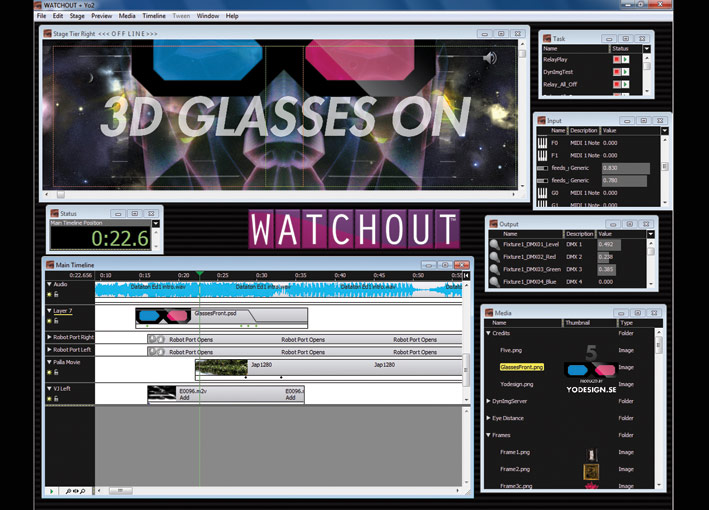Click the lamp icon for Fixture1_DMX03_Green

click(x=495, y=269)
